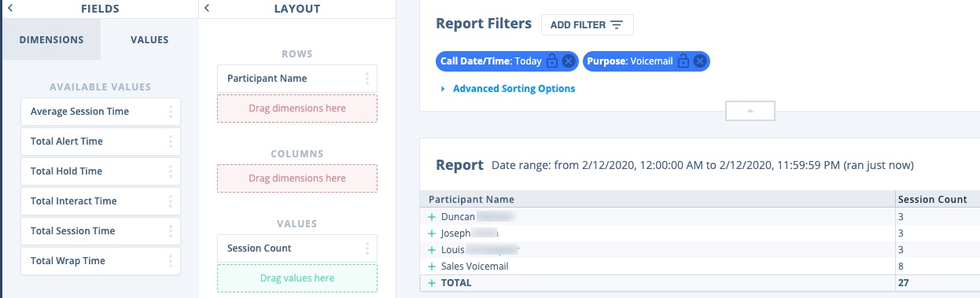Image resolution: width=980 pixels, height=298 pixels.
Task: Expand the TOTAL row
Action: [431, 283]
